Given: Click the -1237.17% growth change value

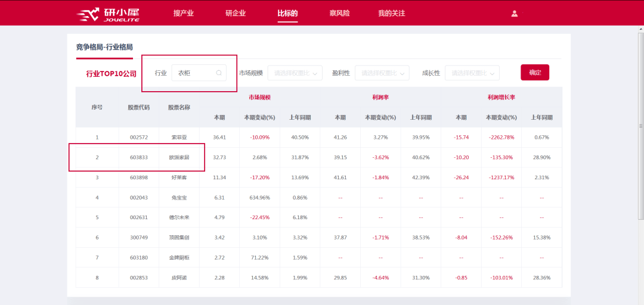Looking at the screenshot, I should [501, 178].
